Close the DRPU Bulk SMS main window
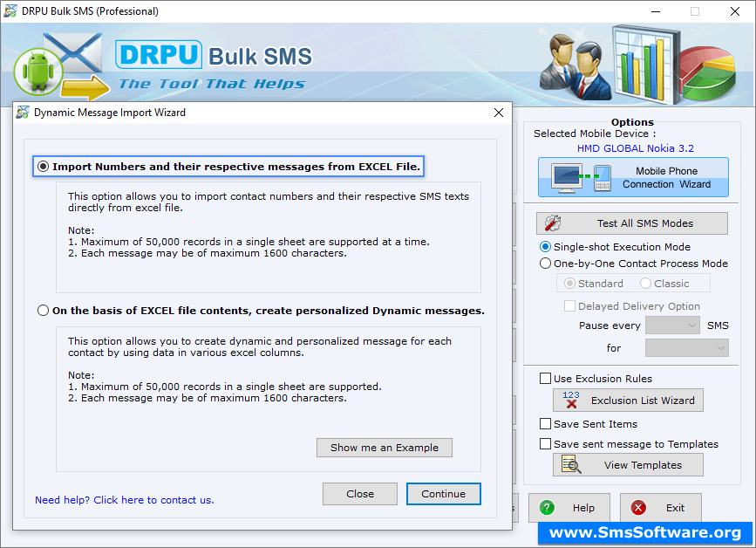The height and width of the screenshot is (548, 756). click(x=735, y=11)
